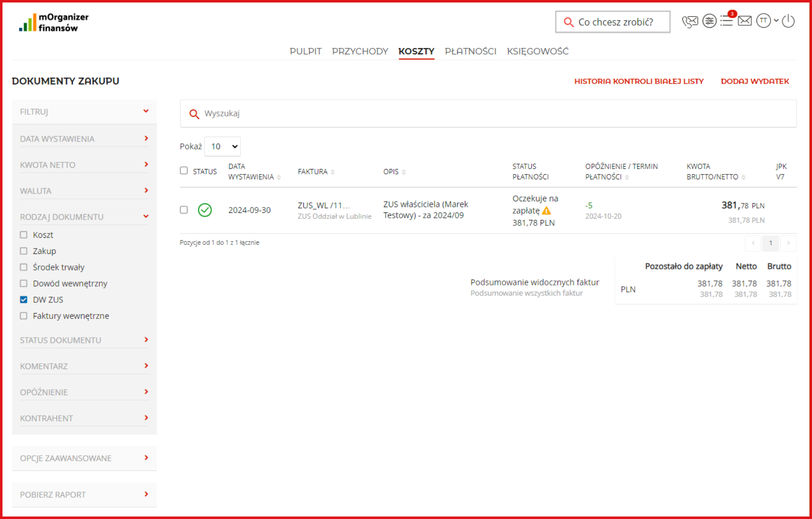This screenshot has height=519, width=812.
Task: Uncheck the DW ZUS filter
Action: click(x=24, y=299)
